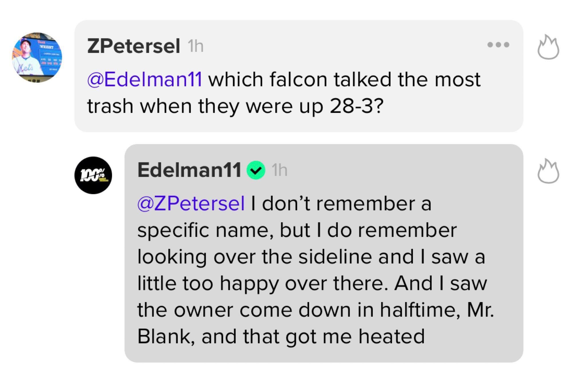
Task: Click the 1h timestamp beside the verified badge
Action: point(280,171)
